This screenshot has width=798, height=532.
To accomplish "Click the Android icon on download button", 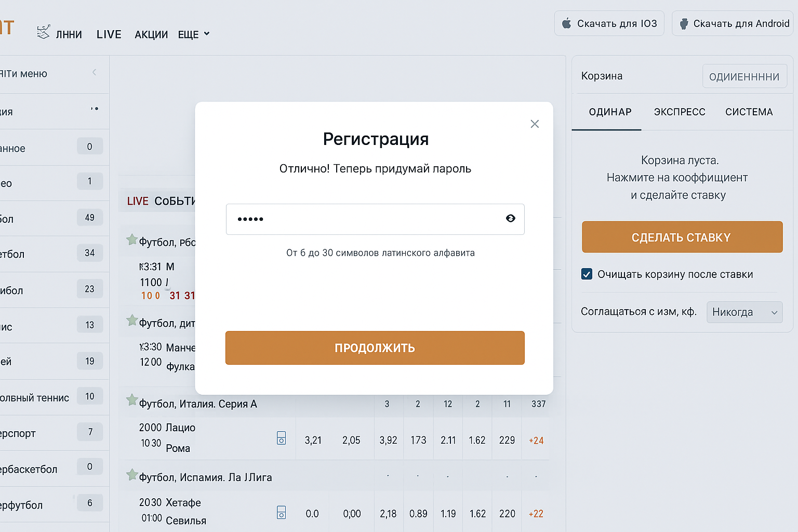I will (x=683, y=23).
